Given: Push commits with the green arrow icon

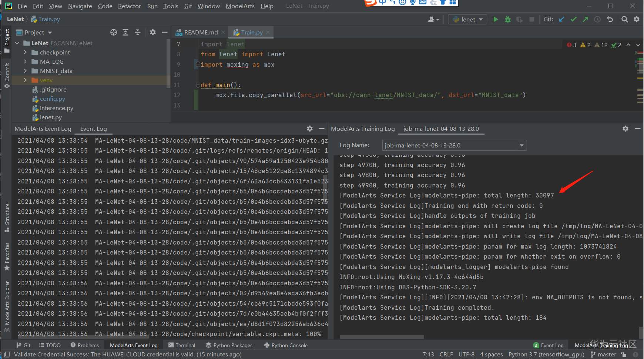Looking at the screenshot, I should (585, 19).
